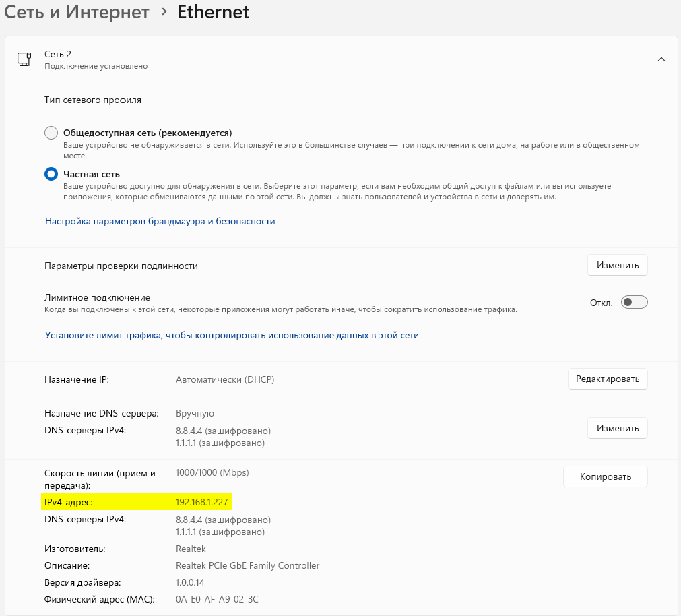This screenshot has width=681, height=616.
Task: Click the Физический адрес (MAC) label
Action: 100,600
